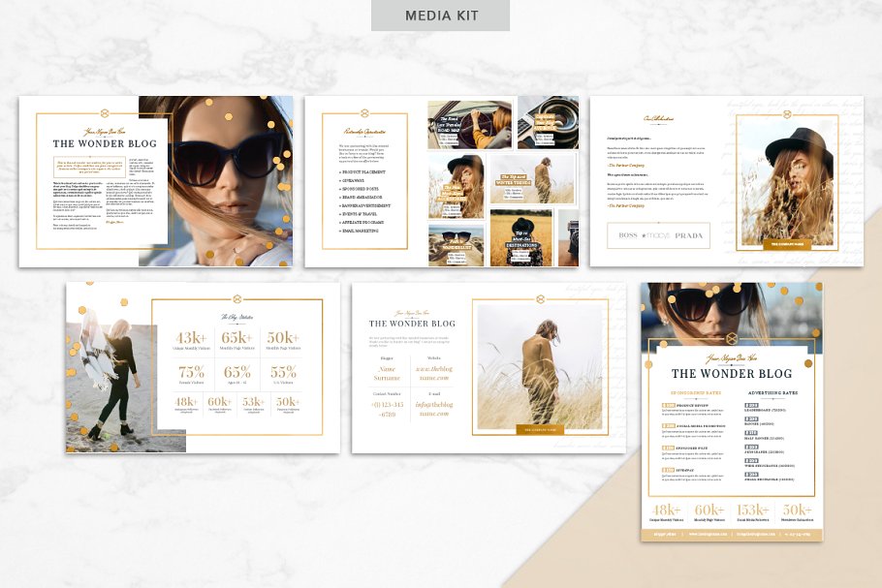Click the MEDIA KIT label at top

pyautogui.click(x=441, y=15)
